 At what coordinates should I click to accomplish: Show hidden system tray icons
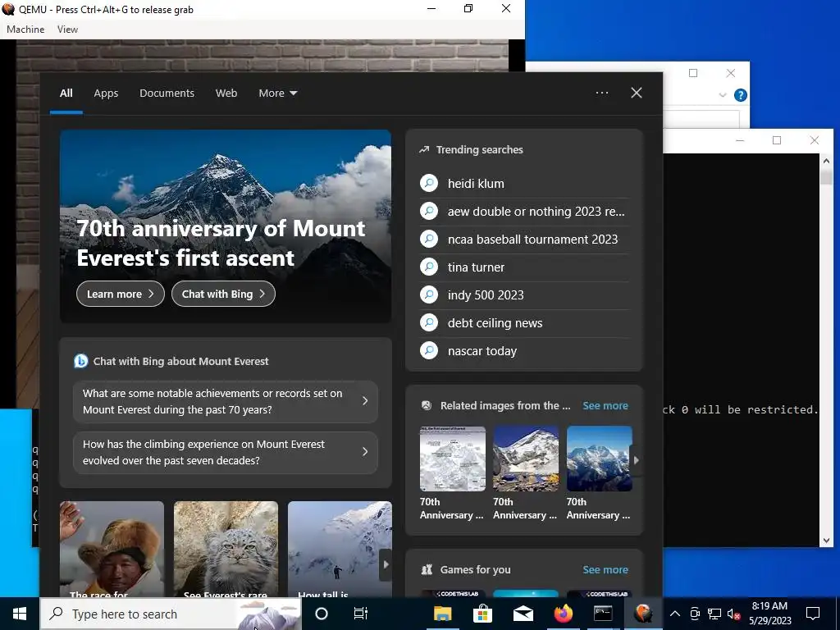[x=675, y=614]
